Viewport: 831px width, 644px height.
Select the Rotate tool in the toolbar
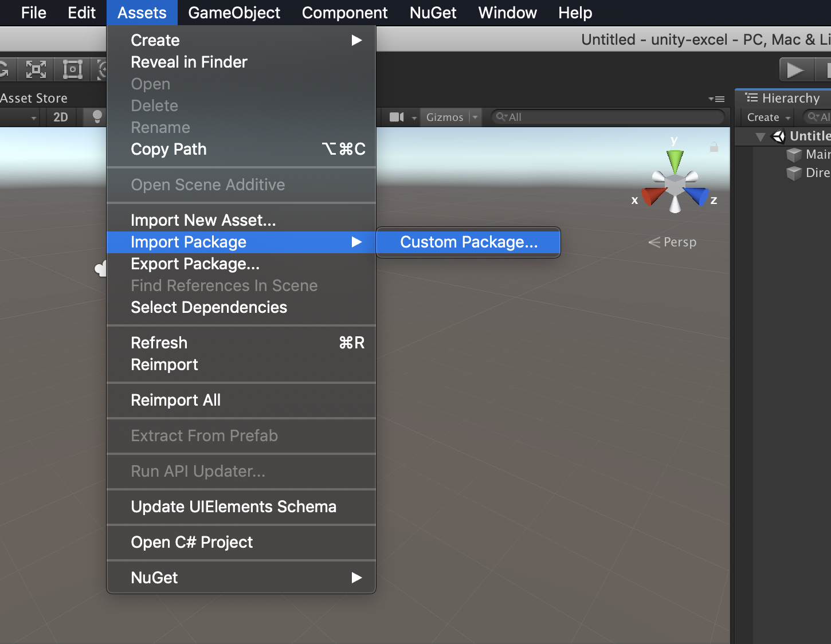(5, 69)
